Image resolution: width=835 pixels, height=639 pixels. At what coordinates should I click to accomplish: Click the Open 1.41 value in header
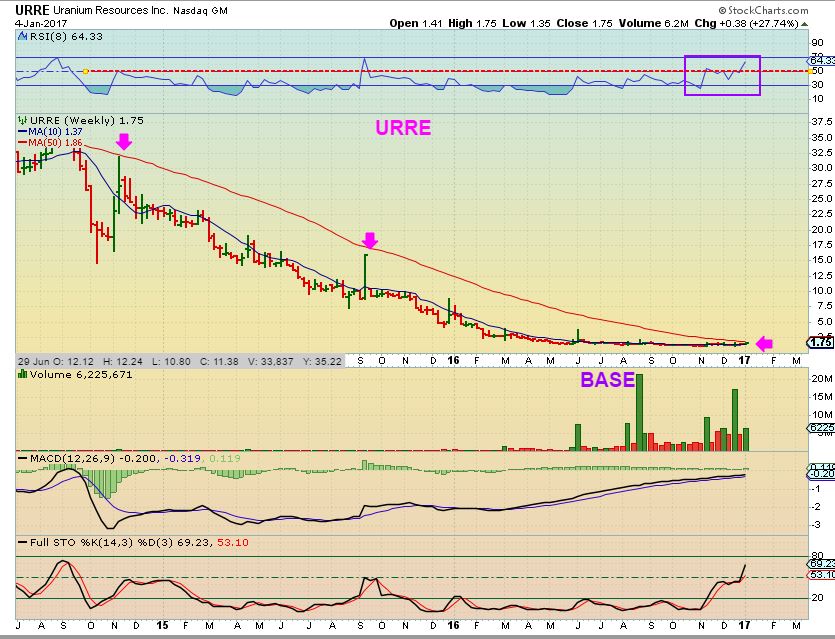(x=416, y=23)
